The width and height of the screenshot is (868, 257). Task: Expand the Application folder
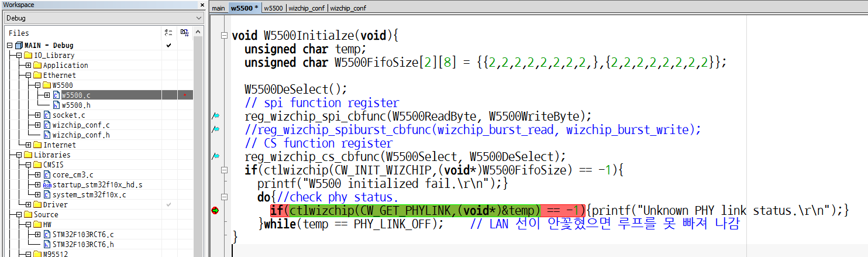28,65
